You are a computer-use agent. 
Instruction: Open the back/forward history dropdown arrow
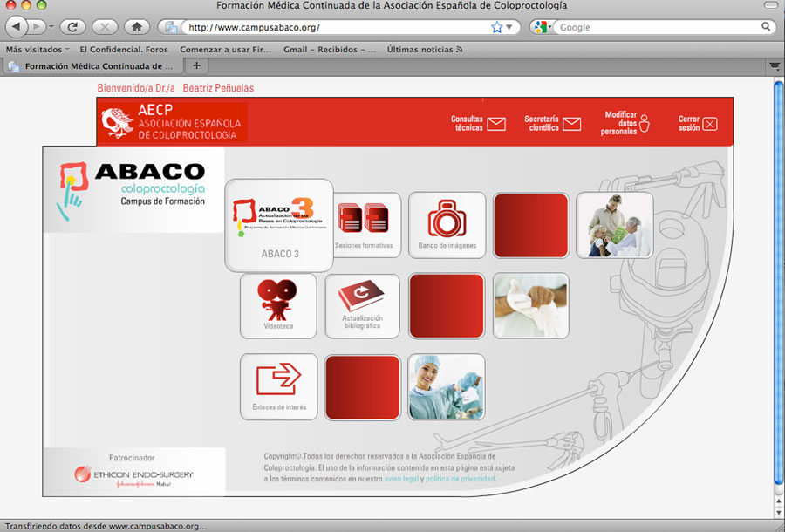pyautogui.click(x=51, y=27)
